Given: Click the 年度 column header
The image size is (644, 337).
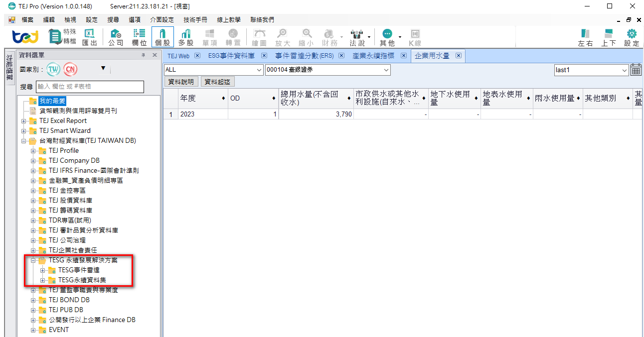Looking at the screenshot, I should coord(203,99).
